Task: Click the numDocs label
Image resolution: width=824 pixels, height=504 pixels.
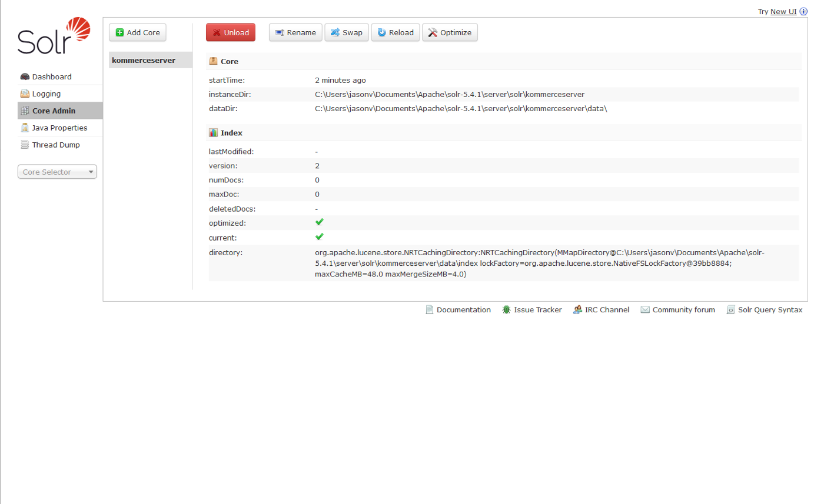Action: 227,180
